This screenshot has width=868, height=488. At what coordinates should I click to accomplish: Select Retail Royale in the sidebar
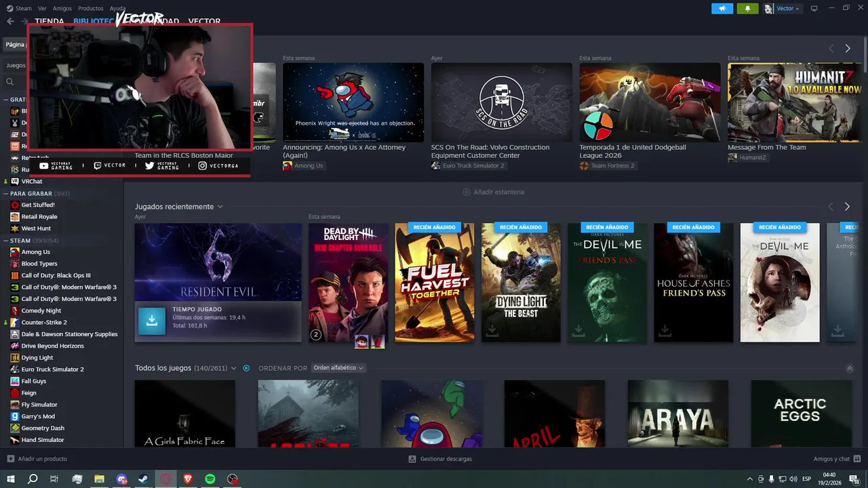(x=39, y=217)
